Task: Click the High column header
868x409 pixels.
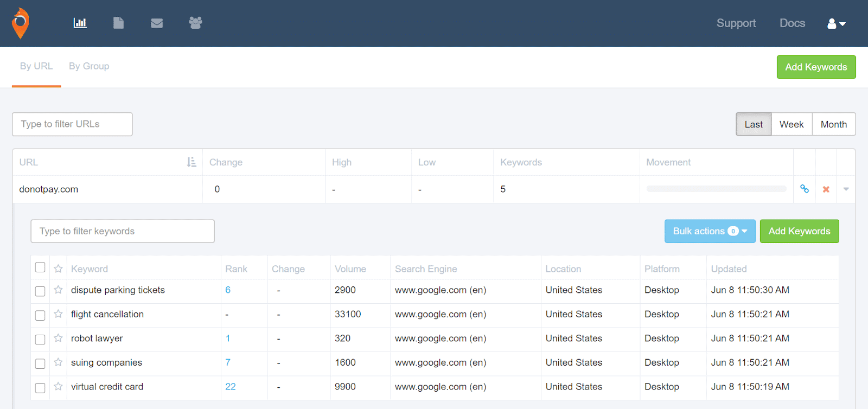Action: click(342, 162)
